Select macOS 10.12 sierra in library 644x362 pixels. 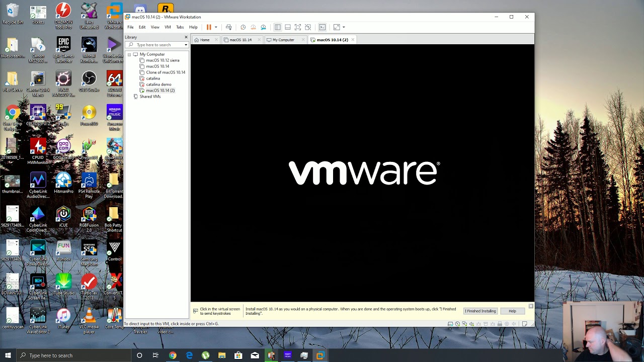(x=163, y=60)
